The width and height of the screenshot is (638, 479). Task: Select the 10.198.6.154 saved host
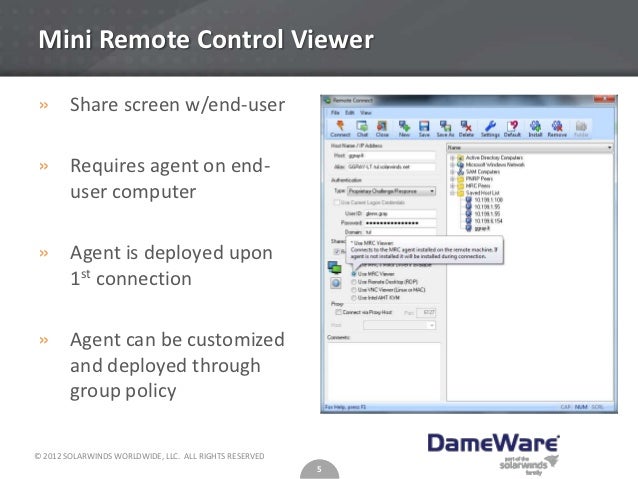pos(484,221)
